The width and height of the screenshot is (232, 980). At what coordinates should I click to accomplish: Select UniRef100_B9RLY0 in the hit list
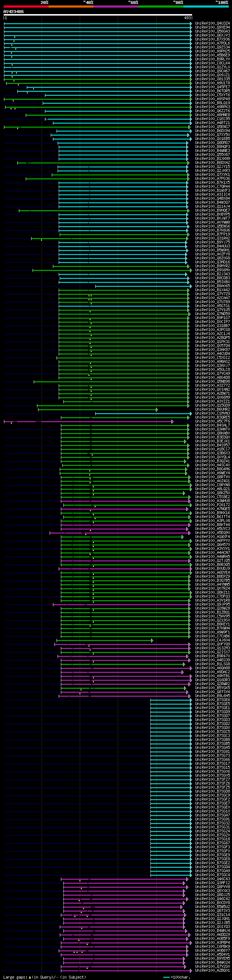(212, 59)
